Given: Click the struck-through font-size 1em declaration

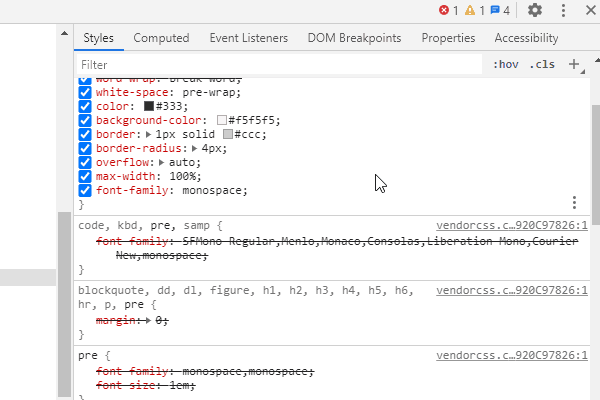Looking at the screenshot, I should coord(145,385).
